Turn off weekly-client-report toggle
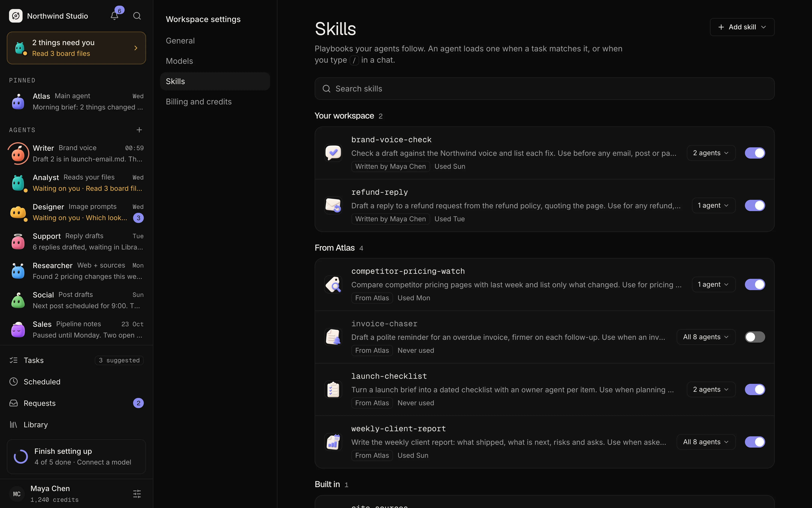The height and width of the screenshot is (508, 812). pos(755,442)
